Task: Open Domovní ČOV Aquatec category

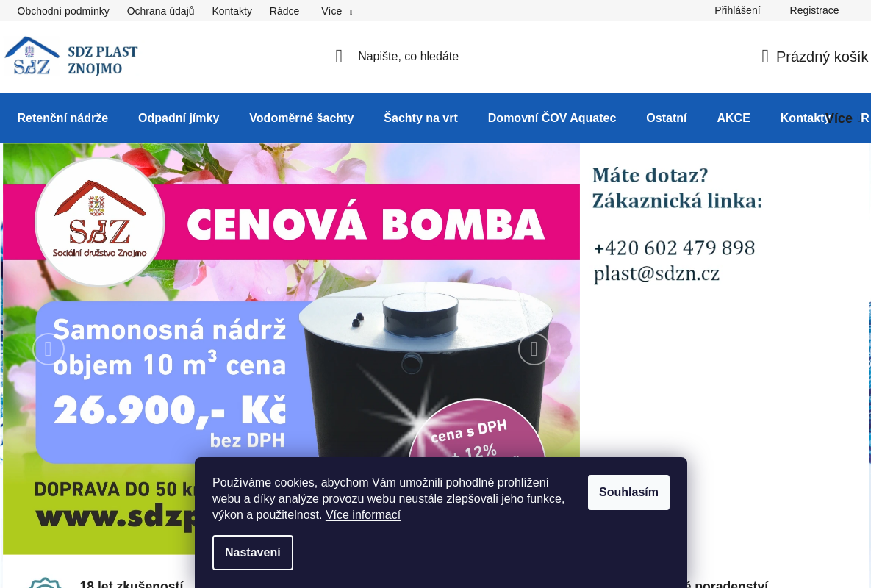Action: point(552,118)
